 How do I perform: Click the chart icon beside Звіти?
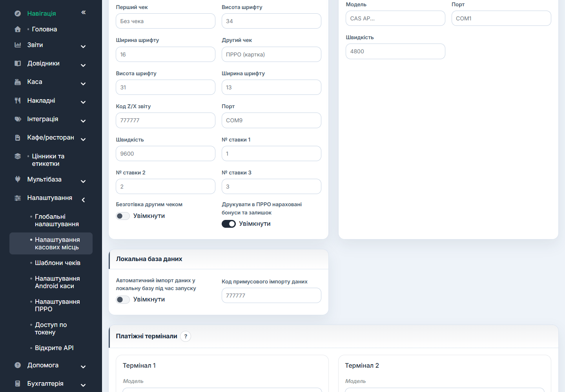click(18, 45)
